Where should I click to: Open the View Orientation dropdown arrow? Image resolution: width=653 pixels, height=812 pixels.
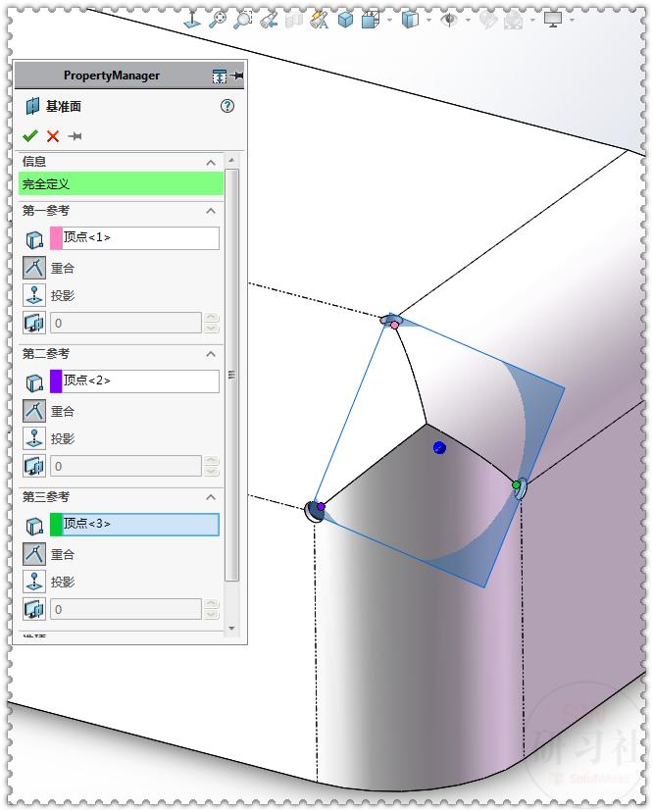389,21
